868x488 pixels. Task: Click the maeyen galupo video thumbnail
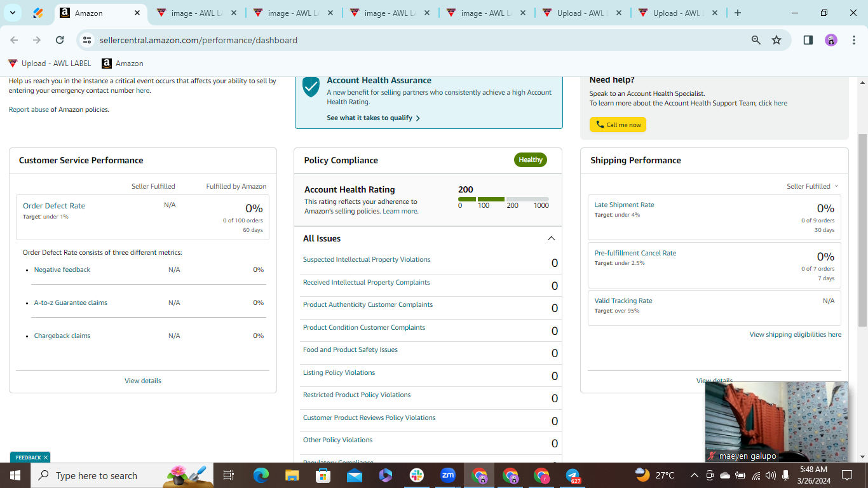pyautogui.click(x=776, y=421)
